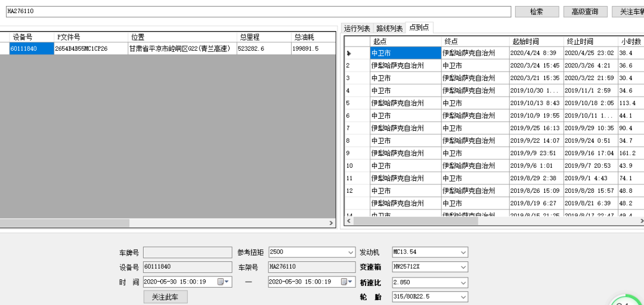The height and width of the screenshot is (305, 644).
Task: Click start time 2019/9/6 1:01
Action: click(x=537, y=166)
